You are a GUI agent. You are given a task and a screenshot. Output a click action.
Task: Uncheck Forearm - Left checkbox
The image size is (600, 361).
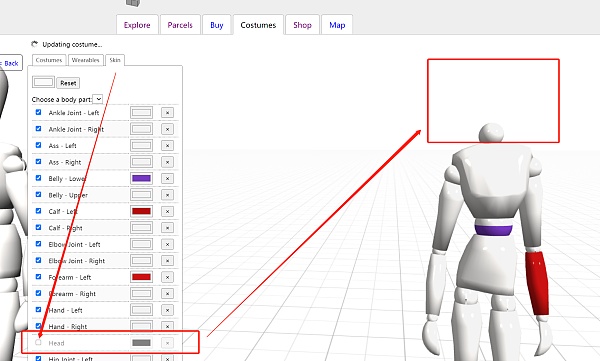click(38, 277)
